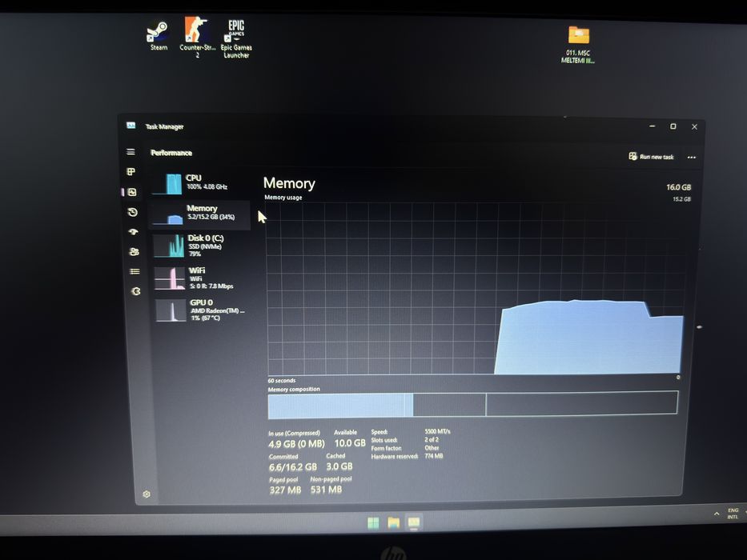Image resolution: width=747 pixels, height=560 pixels.
Task: Click Run new task button
Action: pyautogui.click(x=651, y=157)
